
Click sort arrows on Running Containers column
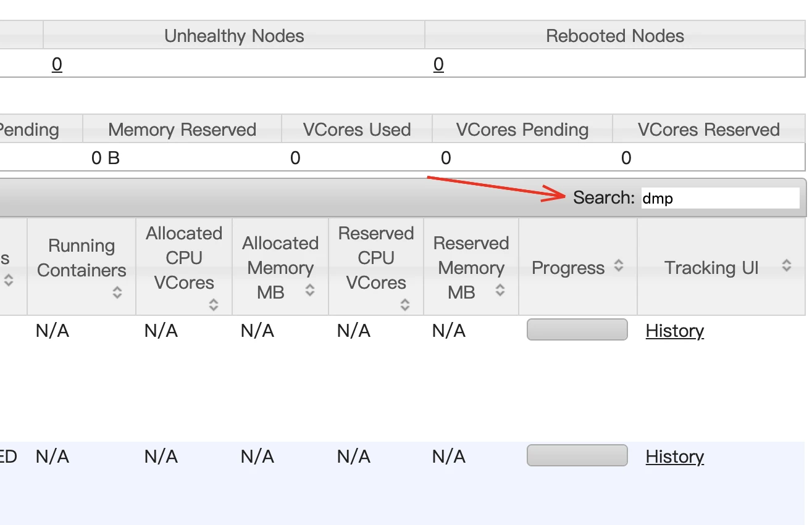click(117, 293)
